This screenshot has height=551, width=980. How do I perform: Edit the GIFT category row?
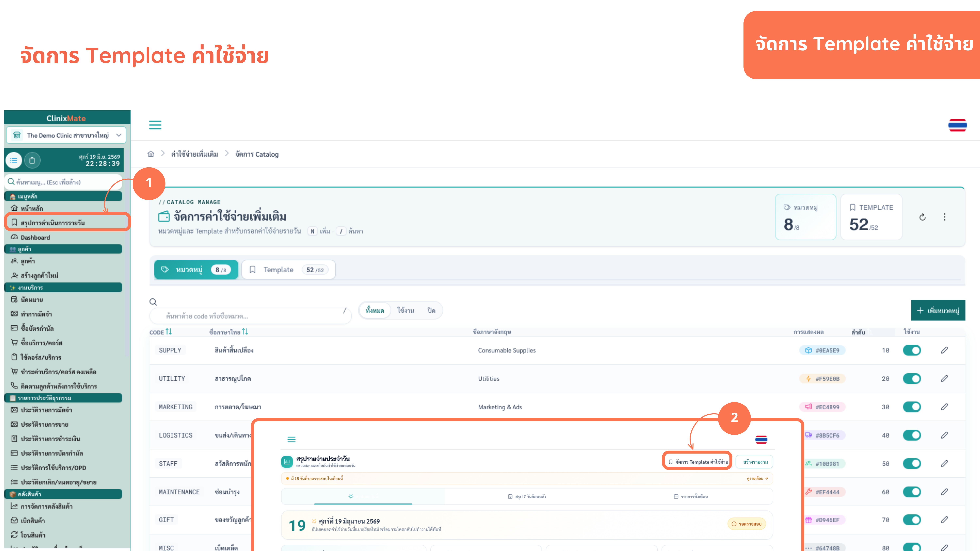click(x=944, y=520)
